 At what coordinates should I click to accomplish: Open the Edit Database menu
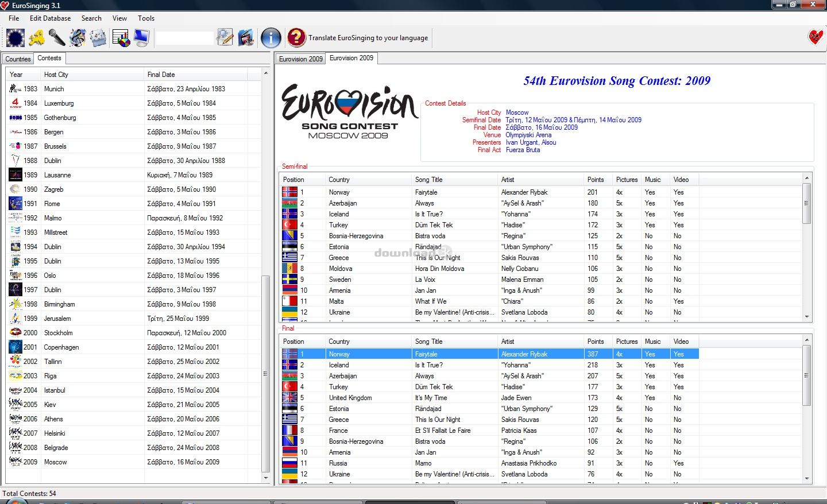click(x=50, y=18)
